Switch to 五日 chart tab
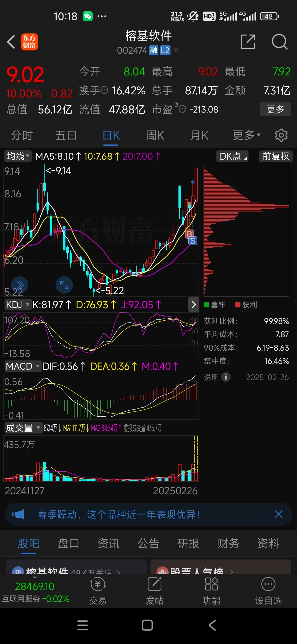The width and height of the screenshot is (297, 644). point(66,135)
